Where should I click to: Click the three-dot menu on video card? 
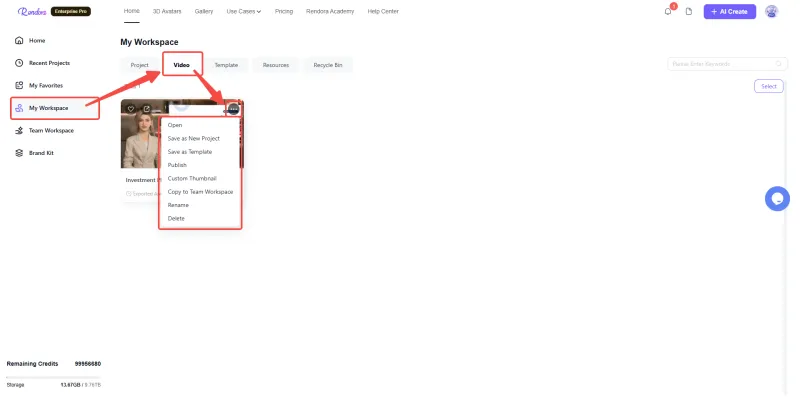(233, 109)
